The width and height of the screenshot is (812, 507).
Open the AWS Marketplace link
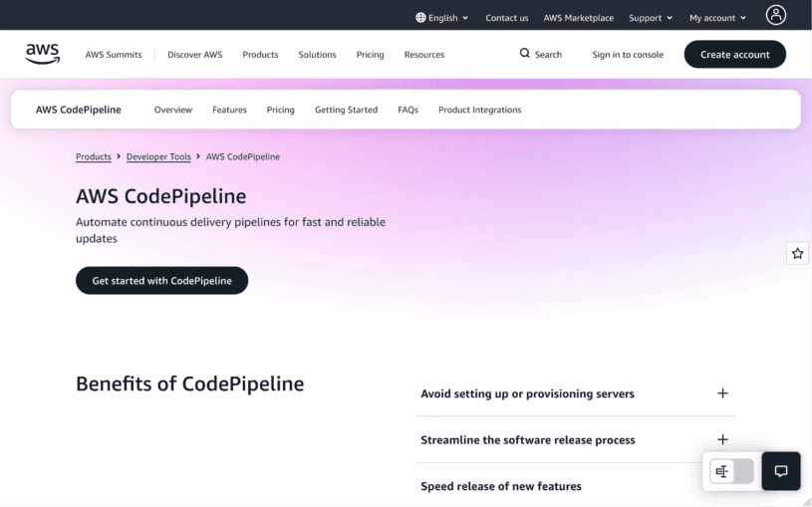[x=579, y=18]
